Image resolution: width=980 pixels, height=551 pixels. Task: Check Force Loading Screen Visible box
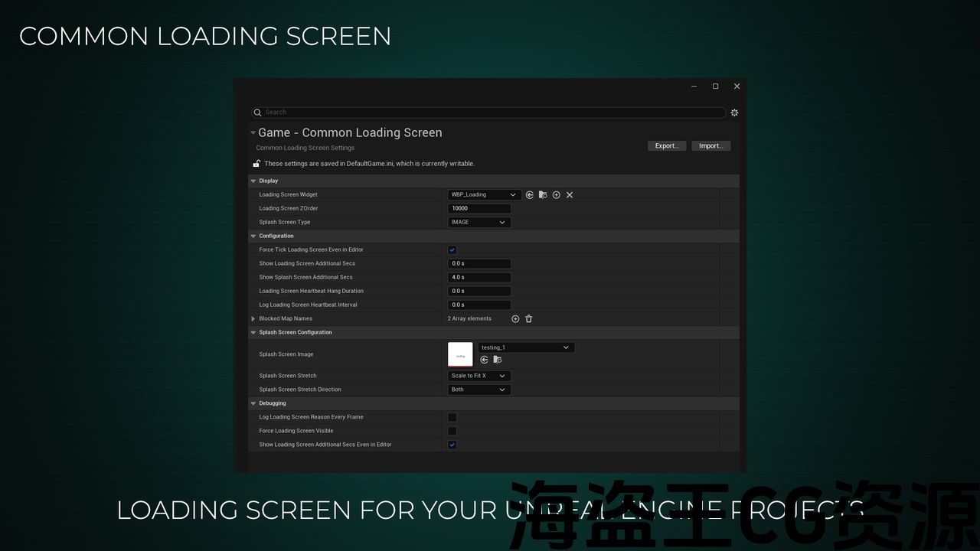(452, 431)
